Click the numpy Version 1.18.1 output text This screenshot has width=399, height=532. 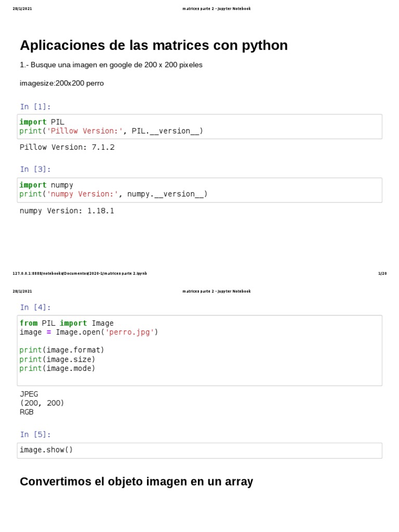[x=67, y=211]
